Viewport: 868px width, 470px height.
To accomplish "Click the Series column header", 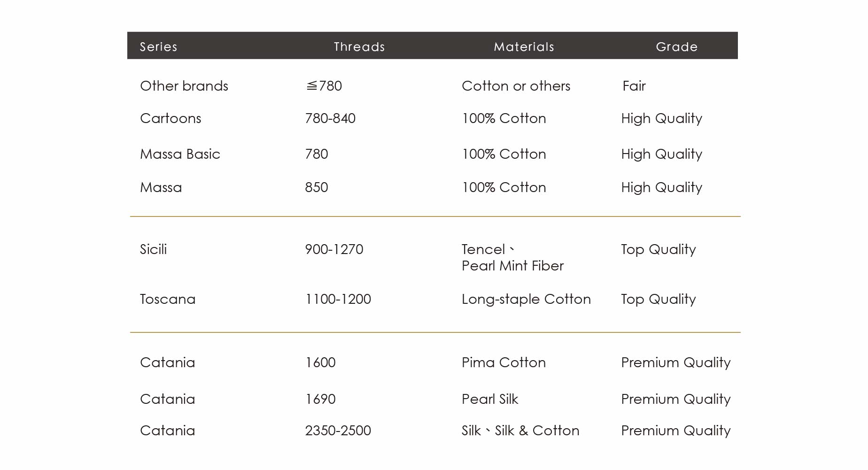I will pos(159,46).
